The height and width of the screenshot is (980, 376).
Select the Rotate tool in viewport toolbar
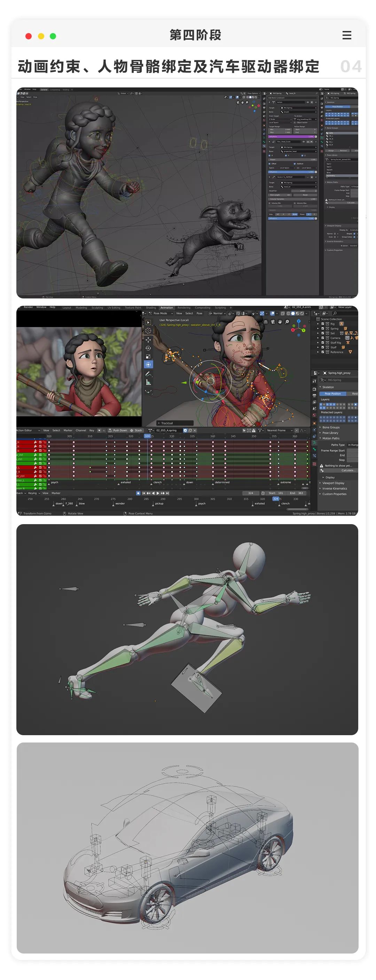pyautogui.click(x=148, y=348)
